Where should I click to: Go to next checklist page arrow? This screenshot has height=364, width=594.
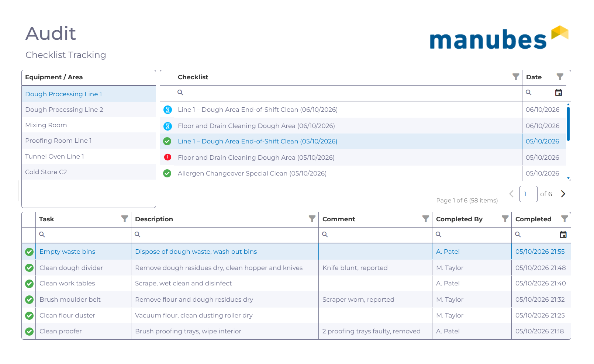click(563, 194)
